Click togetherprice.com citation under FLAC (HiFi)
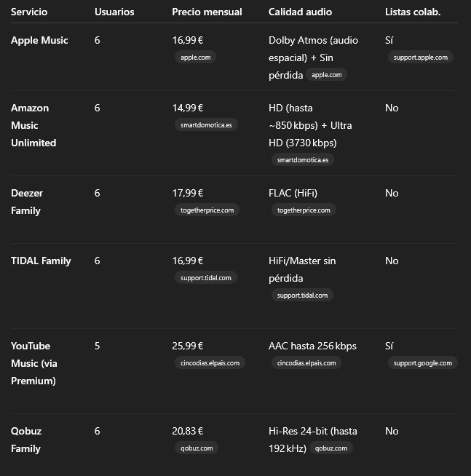Screen dimensions: 471x476 (304, 210)
